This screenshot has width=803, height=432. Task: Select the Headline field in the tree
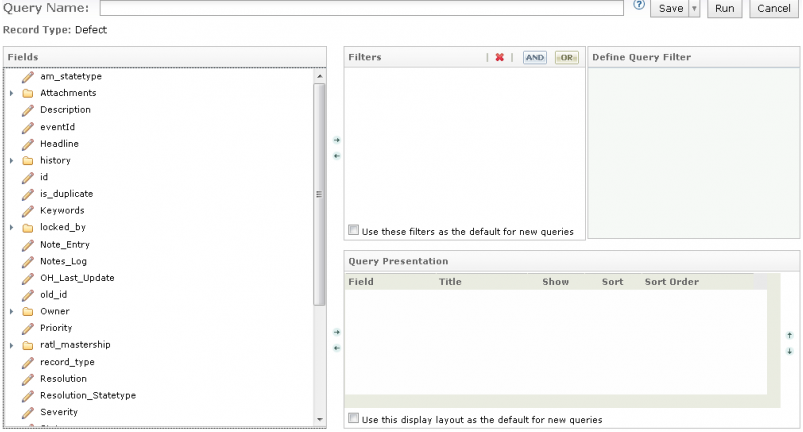(59, 143)
